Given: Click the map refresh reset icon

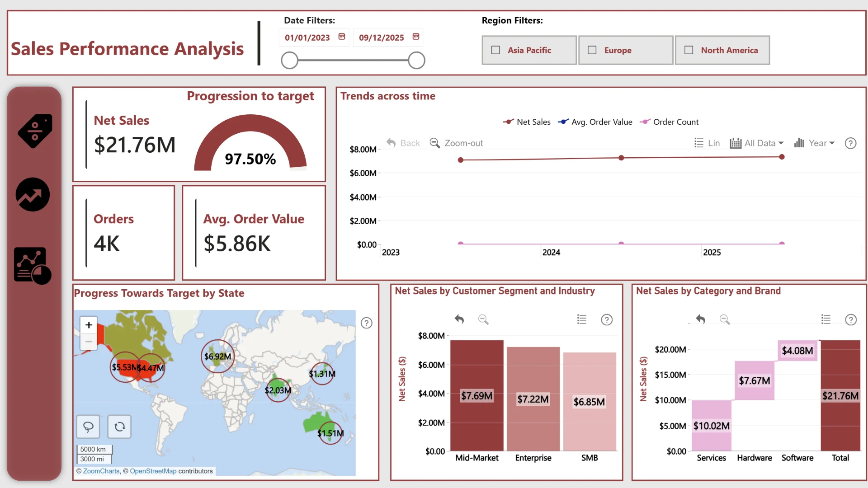Looking at the screenshot, I should pos(119,427).
